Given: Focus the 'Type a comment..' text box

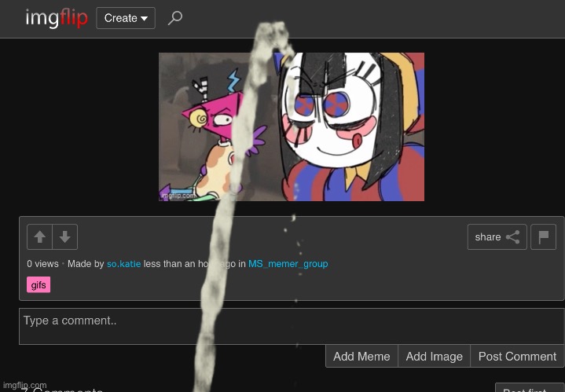Looking at the screenshot, I should click(173, 325).
